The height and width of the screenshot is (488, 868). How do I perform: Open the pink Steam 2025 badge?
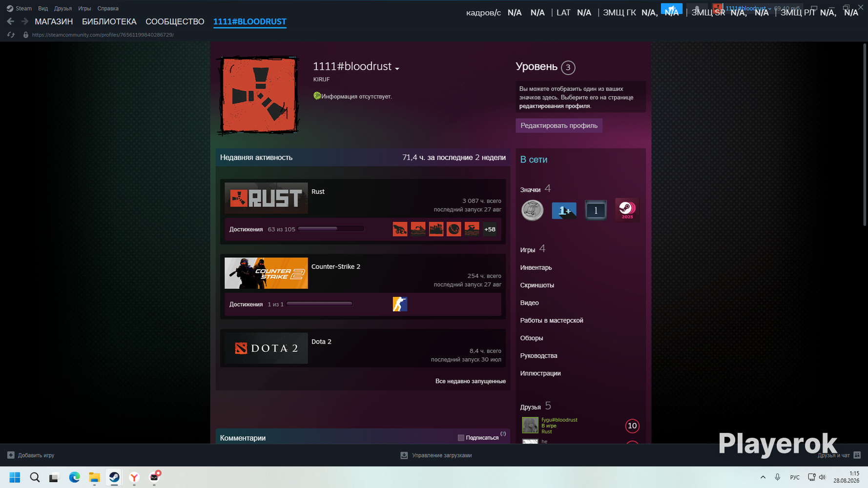click(x=627, y=209)
